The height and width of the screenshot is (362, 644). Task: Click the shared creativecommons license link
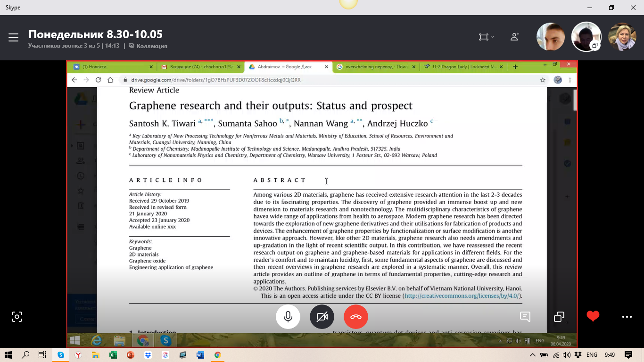pos(462,296)
